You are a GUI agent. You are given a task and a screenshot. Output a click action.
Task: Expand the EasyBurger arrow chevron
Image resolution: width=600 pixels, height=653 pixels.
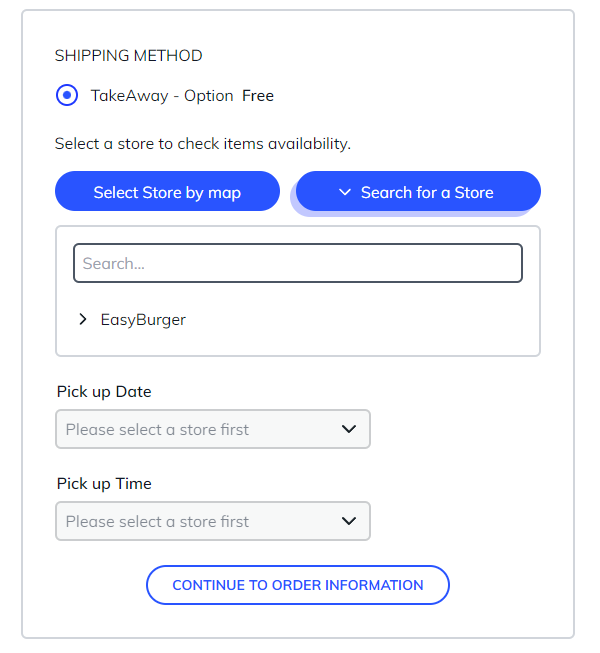click(x=83, y=320)
